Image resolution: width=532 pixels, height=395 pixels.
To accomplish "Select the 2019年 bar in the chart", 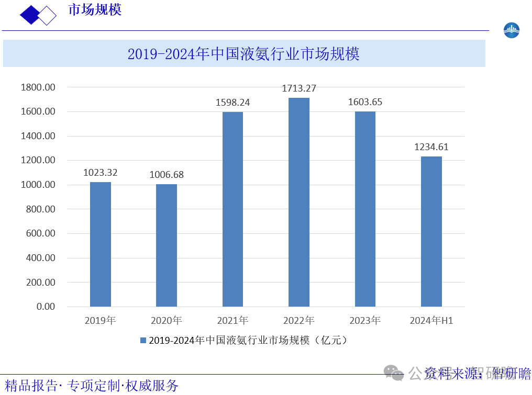I will pos(100,244).
